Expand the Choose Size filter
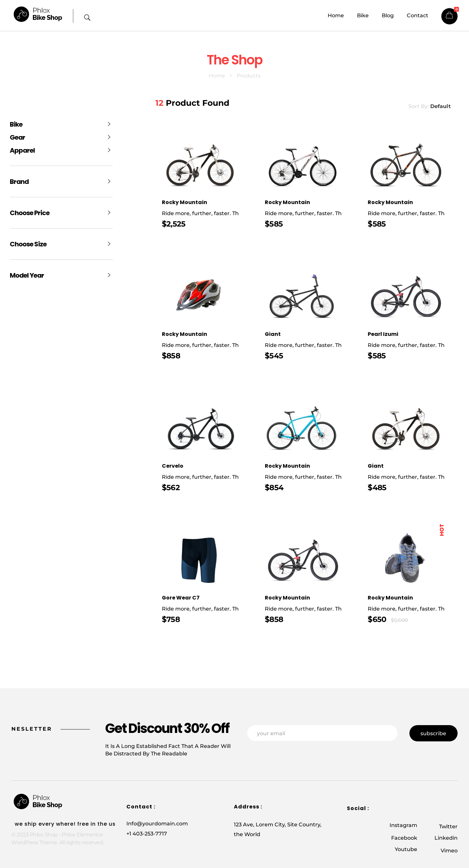The width and height of the screenshot is (469, 868). click(x=109, y=244)
